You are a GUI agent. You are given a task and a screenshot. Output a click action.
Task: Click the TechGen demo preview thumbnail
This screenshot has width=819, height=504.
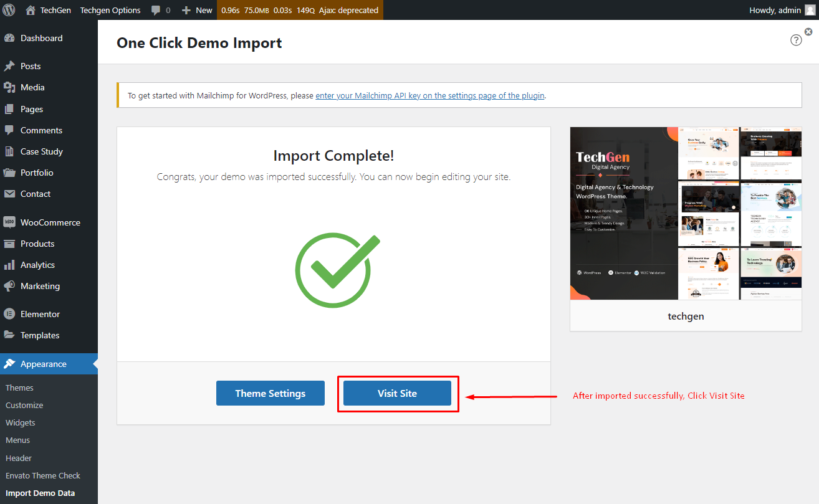(x=686, y=213)
